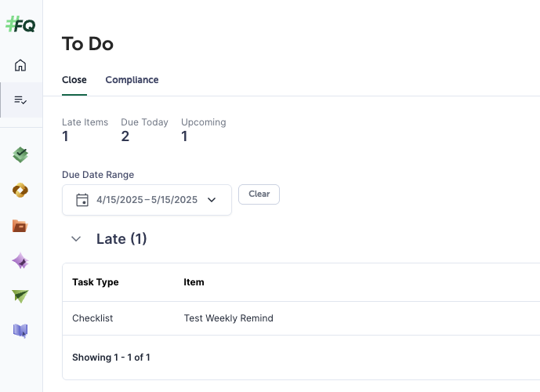Clear the due date range filter
This screenshot has height=392, width=540.
(259, 194)
